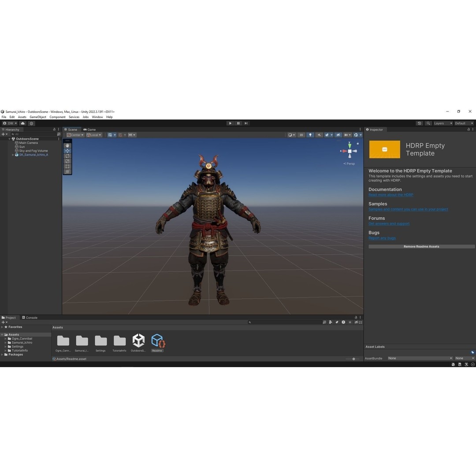Click Remove Readme Assets button

(421, 246)
